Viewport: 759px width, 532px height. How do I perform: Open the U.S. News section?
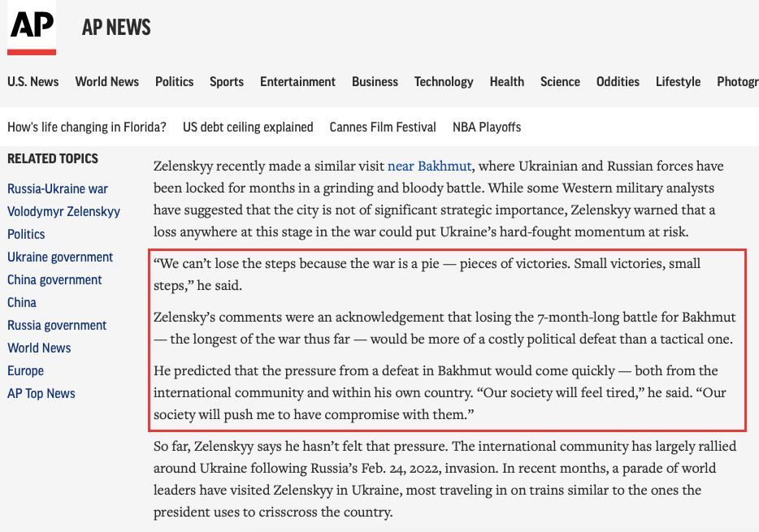pos(33,82)
